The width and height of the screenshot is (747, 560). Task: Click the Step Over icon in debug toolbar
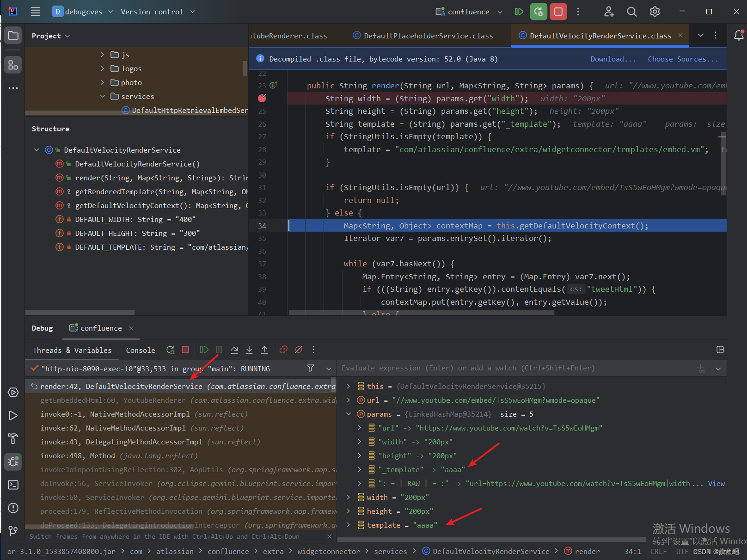[234, 350]
